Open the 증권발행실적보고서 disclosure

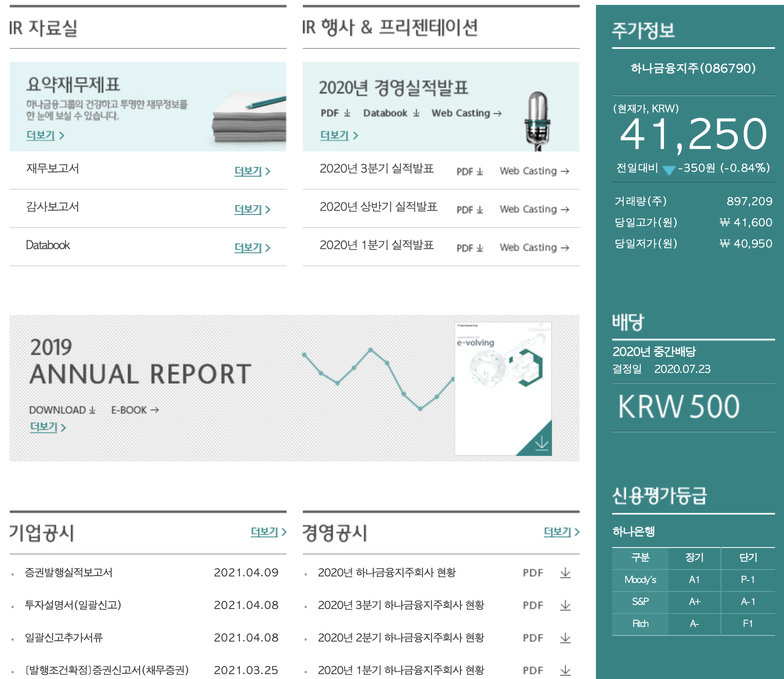68,573
